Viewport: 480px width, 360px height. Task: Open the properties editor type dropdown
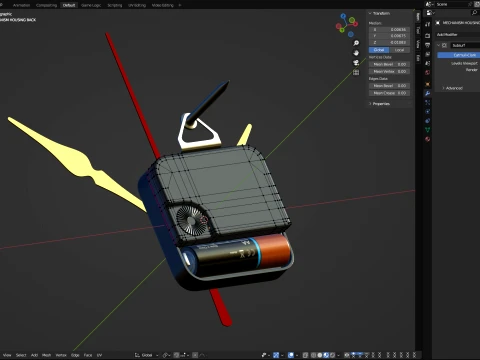click(x=431, y=13)
